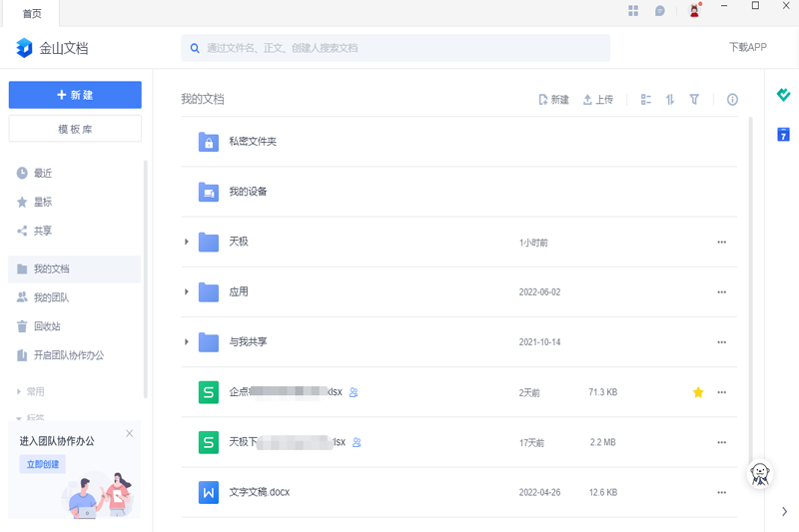Expand the 常用 section in sidebar

19,391
